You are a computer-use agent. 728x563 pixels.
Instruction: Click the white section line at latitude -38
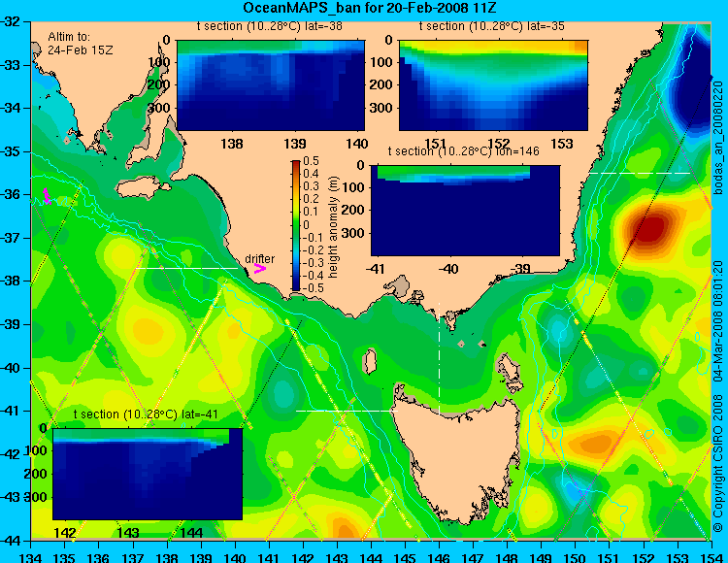pos(186,268)
